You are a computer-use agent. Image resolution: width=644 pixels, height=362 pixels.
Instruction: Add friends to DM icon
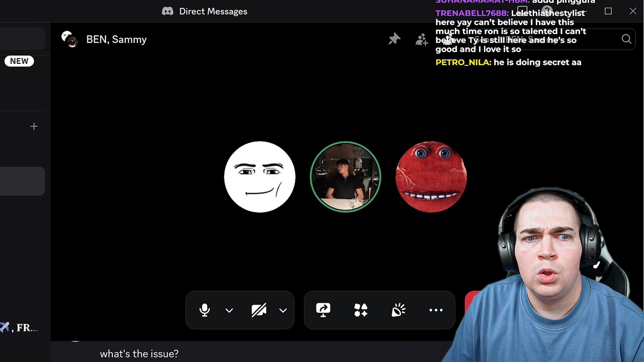422,39
